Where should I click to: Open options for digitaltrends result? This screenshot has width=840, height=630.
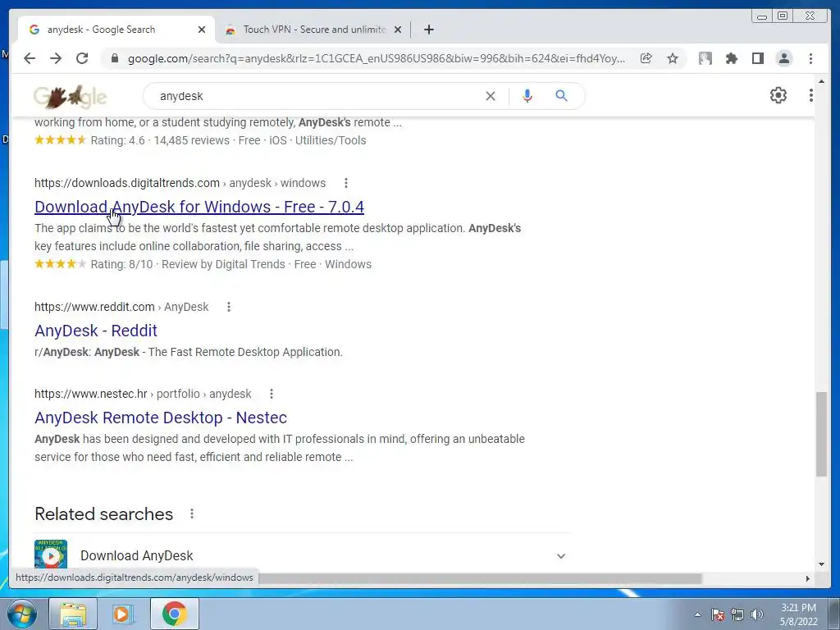346,183
